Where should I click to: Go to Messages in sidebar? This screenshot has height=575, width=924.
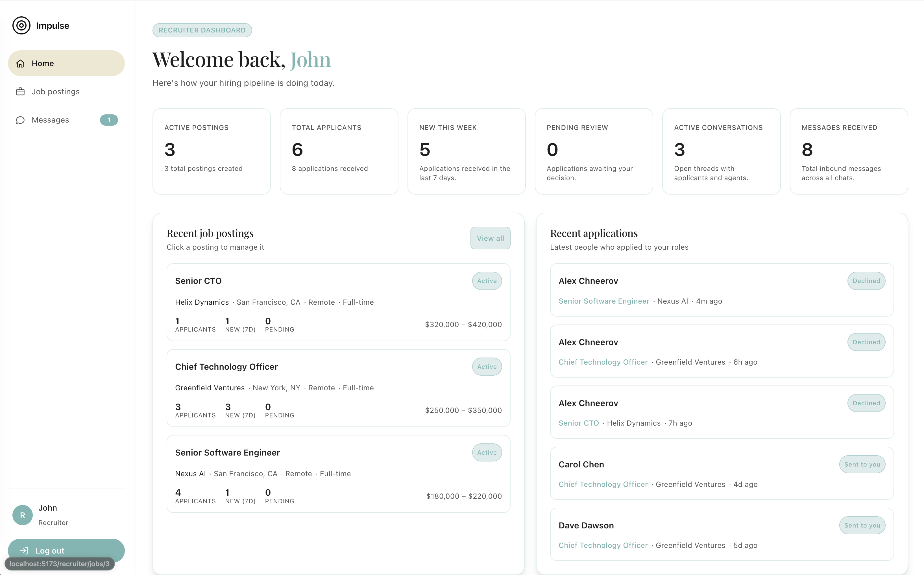click(50, 120)
